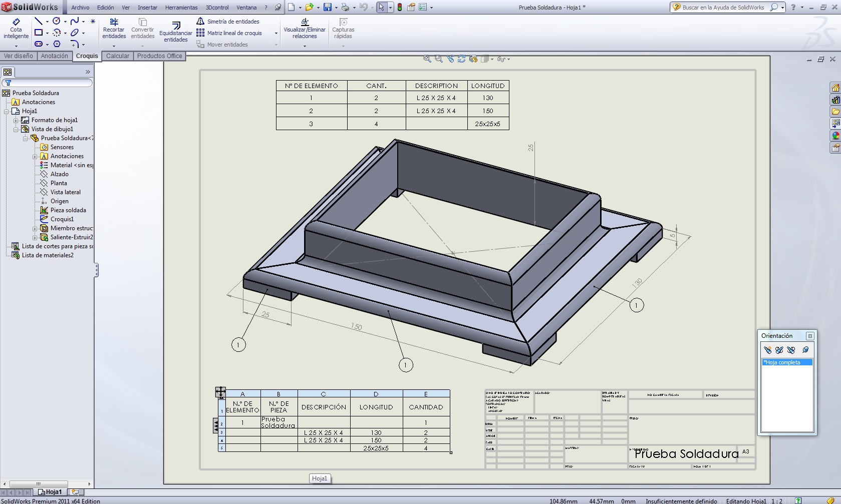
Task: Select the Sketch Fillet tool
Action: pyautogui.click(x=75, y=44)
